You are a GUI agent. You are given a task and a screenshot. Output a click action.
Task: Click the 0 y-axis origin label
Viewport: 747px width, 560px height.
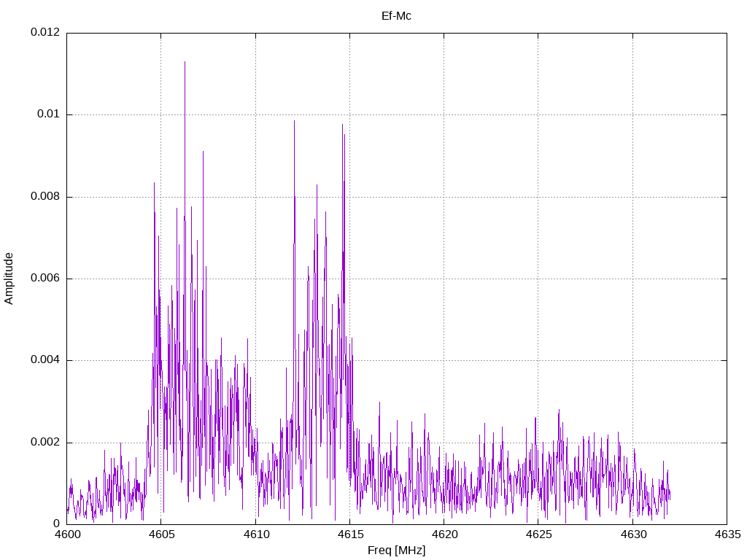(x=57, y=524)
